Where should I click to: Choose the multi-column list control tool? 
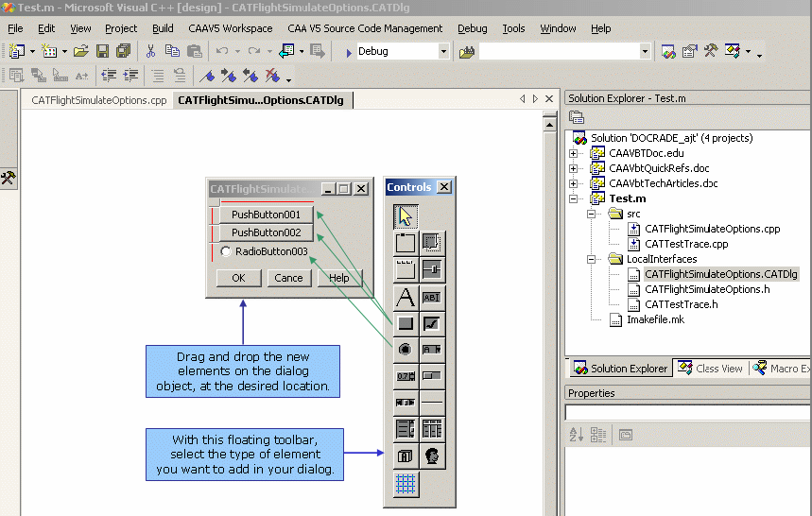point(432,429)
